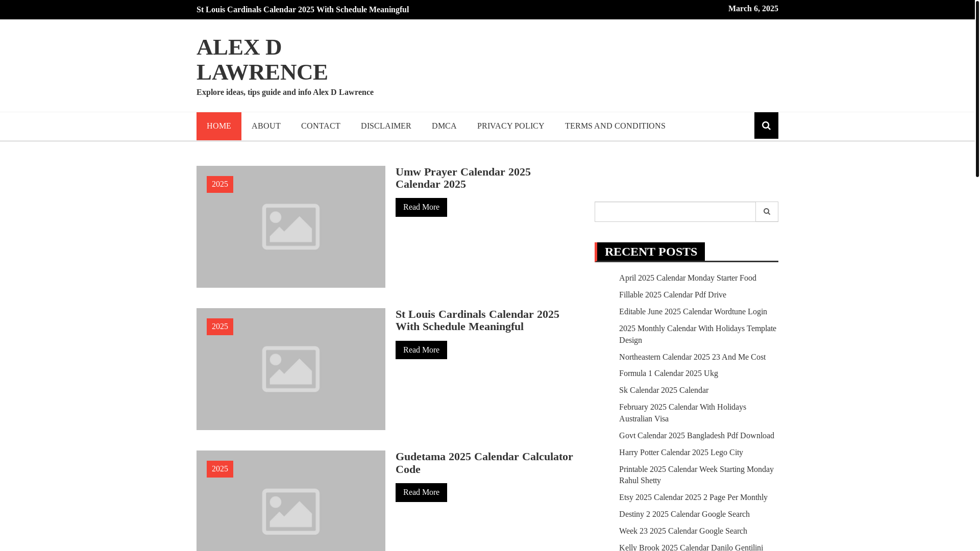Click Read More under St Louis Cardinals
980x551 pixels.
pyautogui.click(x=421, y=350)
